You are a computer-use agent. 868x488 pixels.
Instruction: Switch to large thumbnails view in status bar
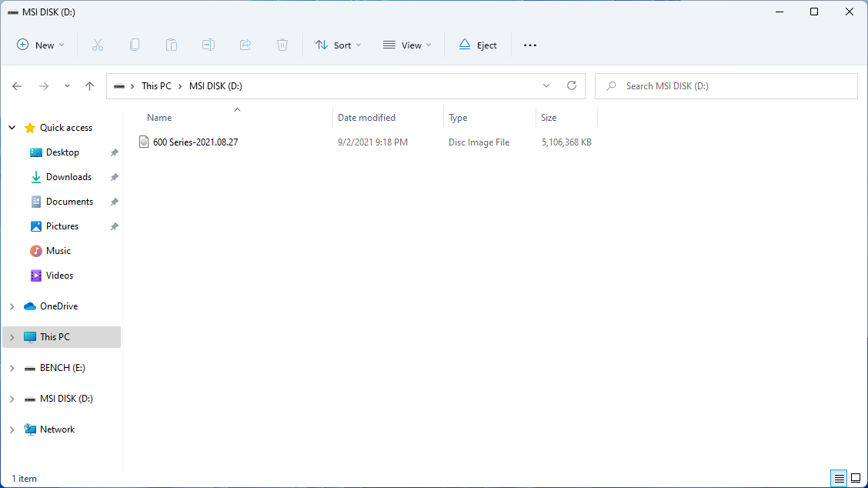click(856, 478)
